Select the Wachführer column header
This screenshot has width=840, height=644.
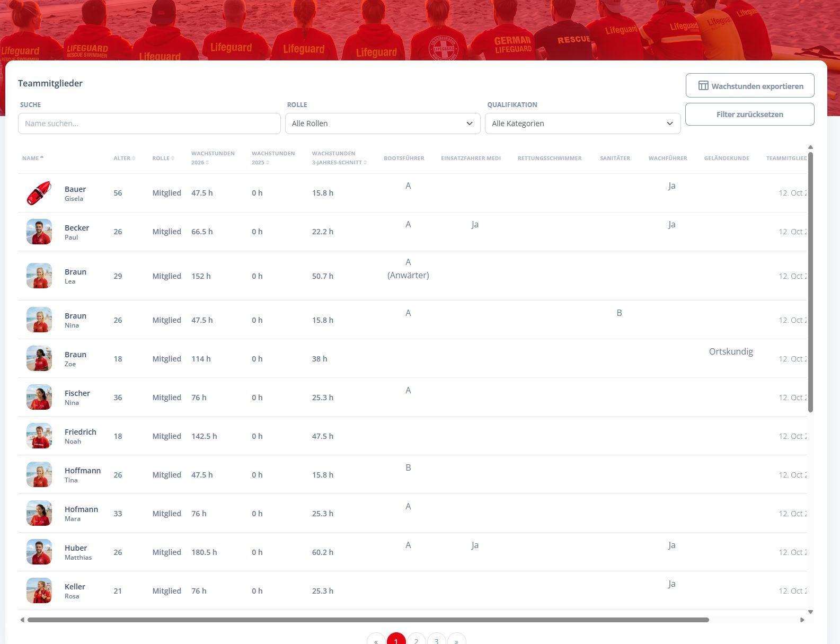click(668, 158)
